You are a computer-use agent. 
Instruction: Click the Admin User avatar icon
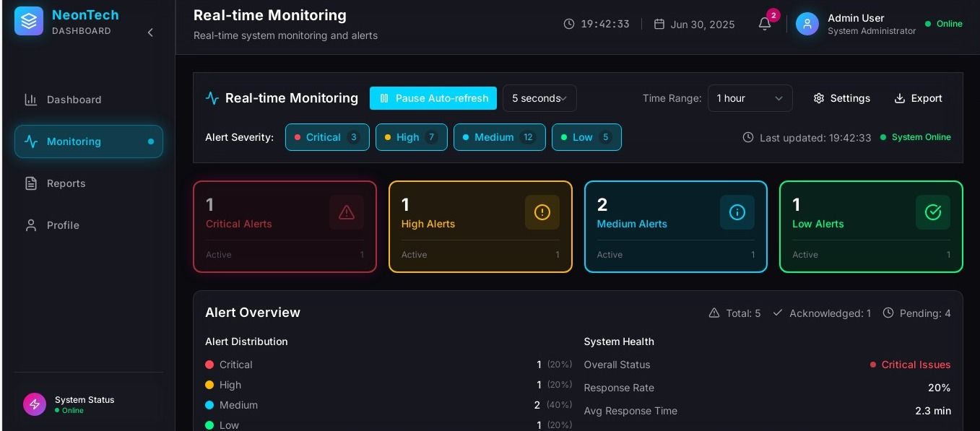(807, 24)
